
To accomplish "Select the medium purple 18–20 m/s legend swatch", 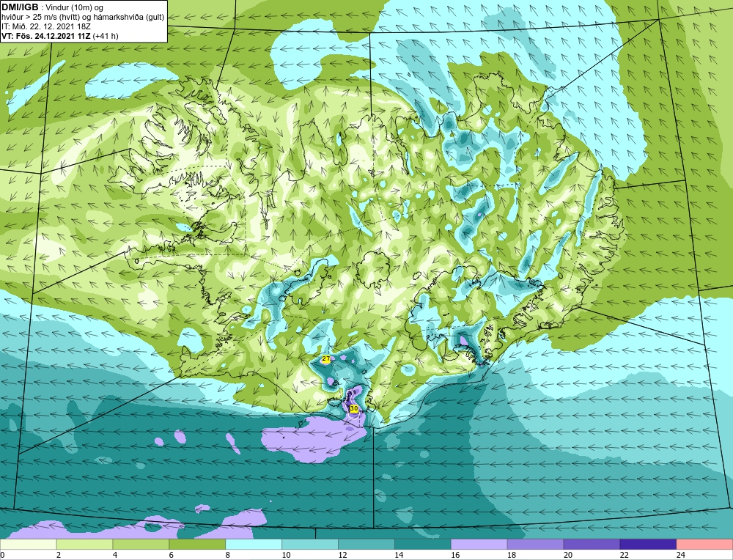I will point(535,545).
